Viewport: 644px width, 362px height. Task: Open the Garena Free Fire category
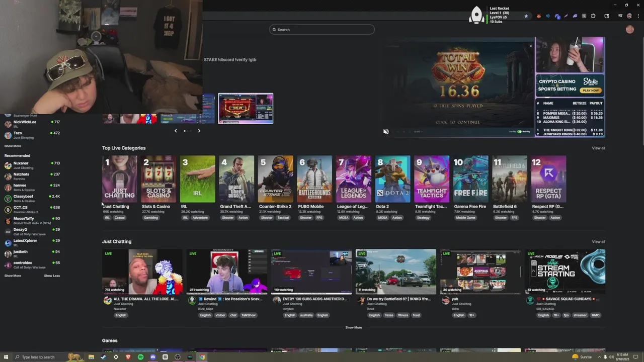(470, 179)
